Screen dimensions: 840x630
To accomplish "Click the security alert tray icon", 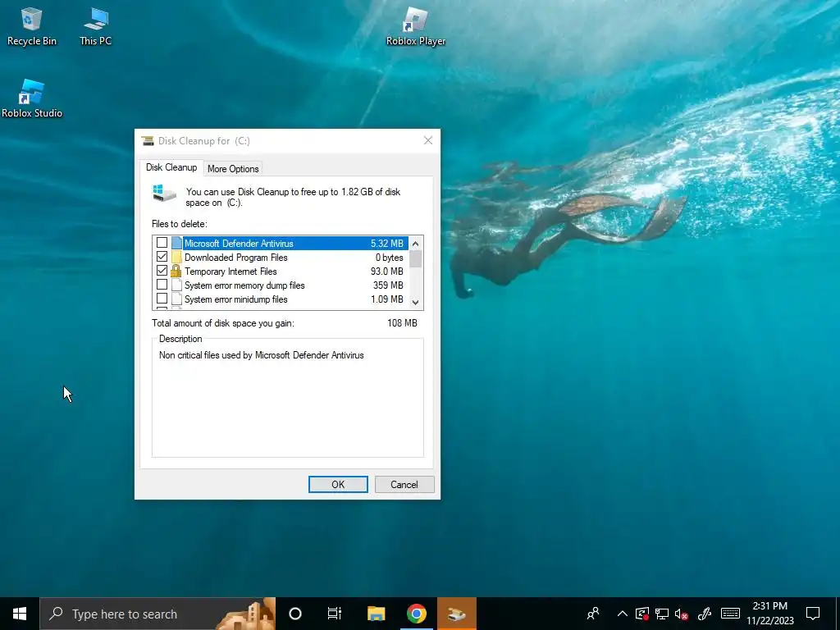I will [x=642, y=614].
